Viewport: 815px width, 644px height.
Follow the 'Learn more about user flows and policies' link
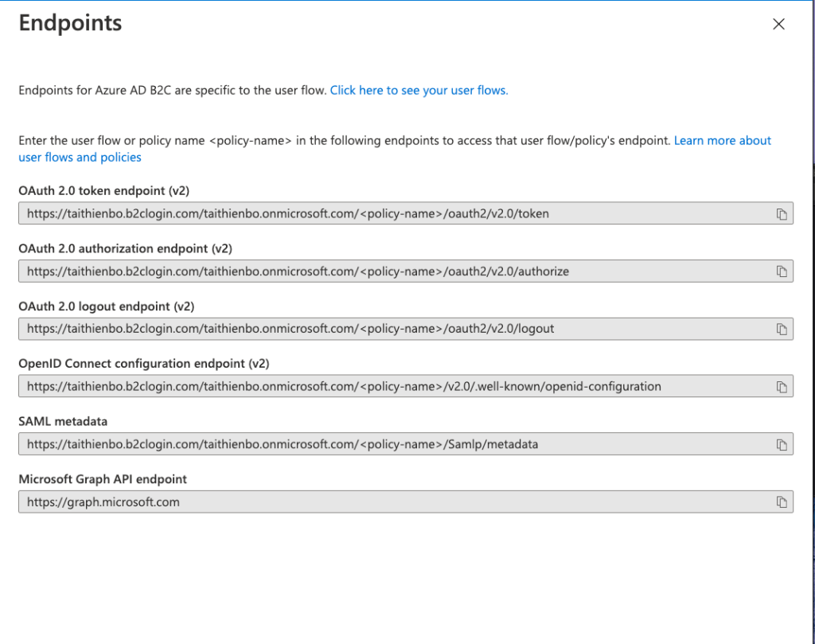click(723, 140)
